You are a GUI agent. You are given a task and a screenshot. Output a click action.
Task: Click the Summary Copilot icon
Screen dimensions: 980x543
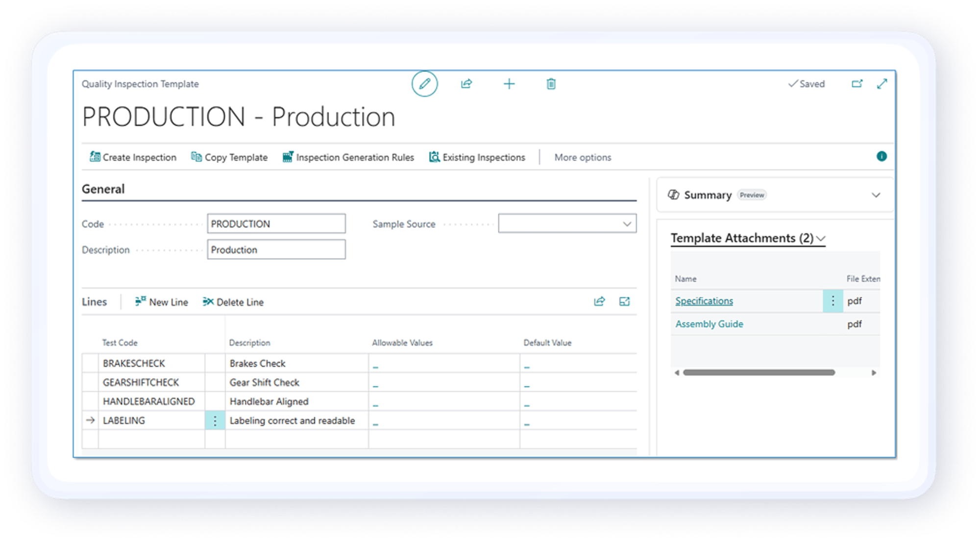(674, 195)
